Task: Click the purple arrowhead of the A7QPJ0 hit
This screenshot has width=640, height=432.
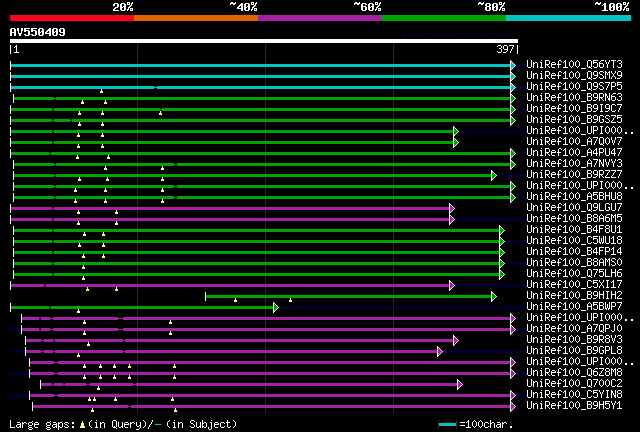Action: (x=513, y=330)
